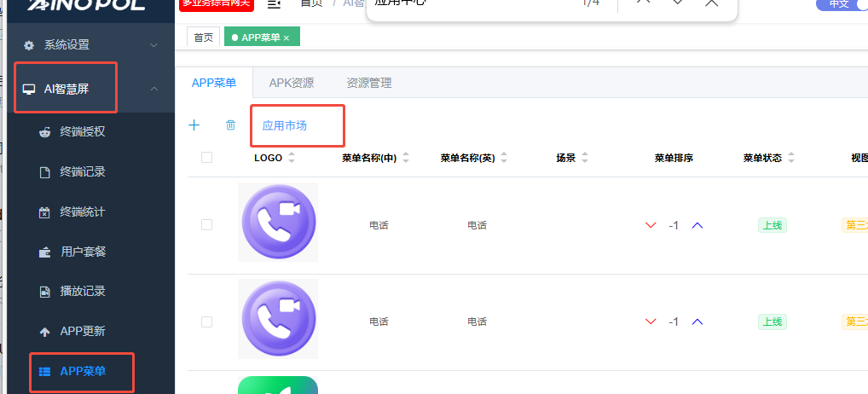Check the first 电话 row checkbox
Image resolution: width=868 pixels, height=394 pixels.
(x=206, y=225)
